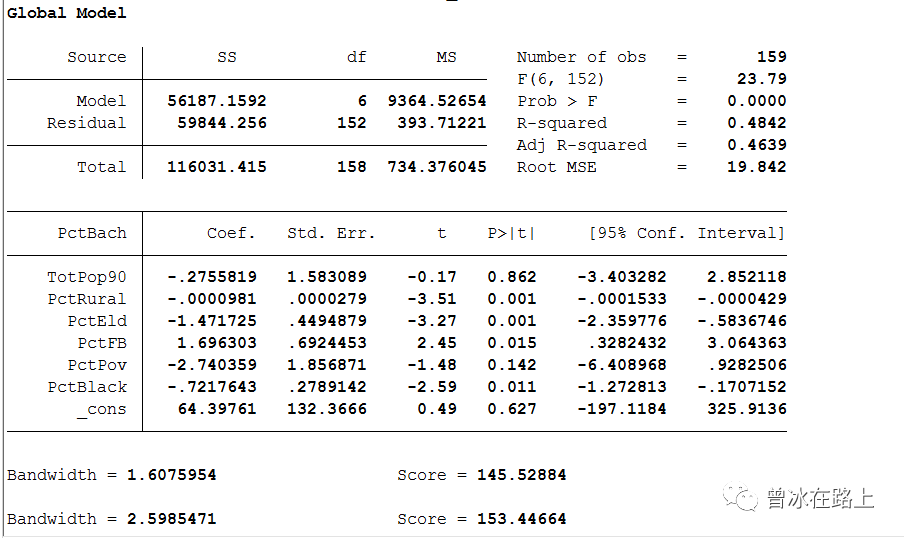The image size is (904, 538).
Task: Select the 'PctFB' variable row label
Action: pos(101,343)
